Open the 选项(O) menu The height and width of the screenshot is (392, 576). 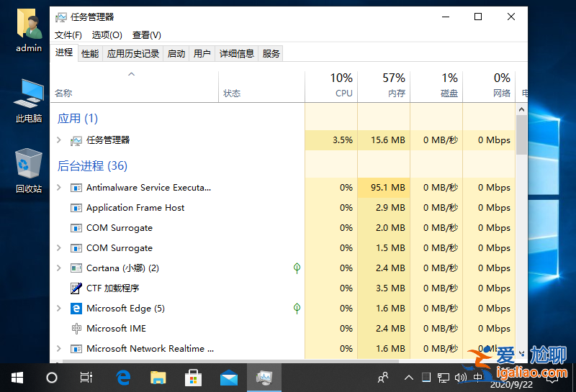(107, 35)
